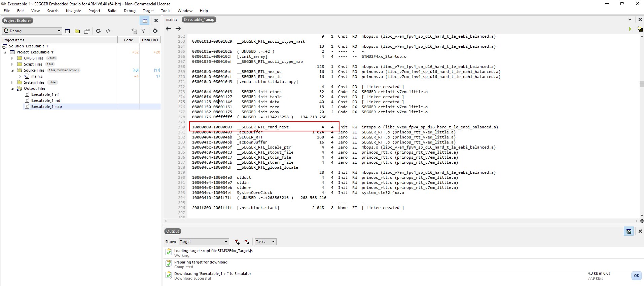Click OK on the download task
644x286 pixels.
pos(636,276)
